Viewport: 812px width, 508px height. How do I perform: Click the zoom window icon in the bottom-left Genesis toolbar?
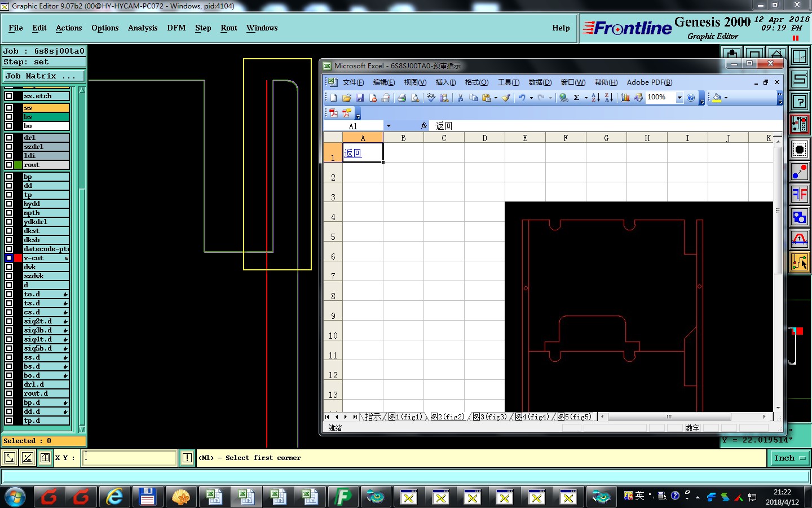coord(10,458)
